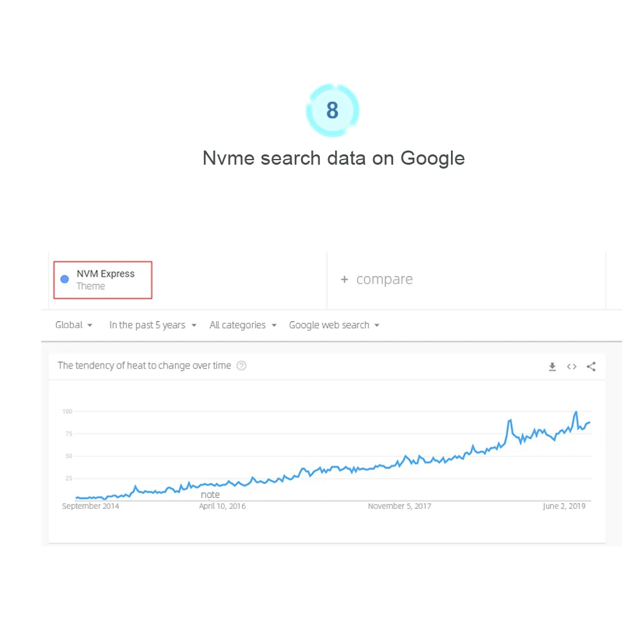This screenshot has width=644, height=644.
Task: Select the NVM Express theme term
Action: coord(103,280)
